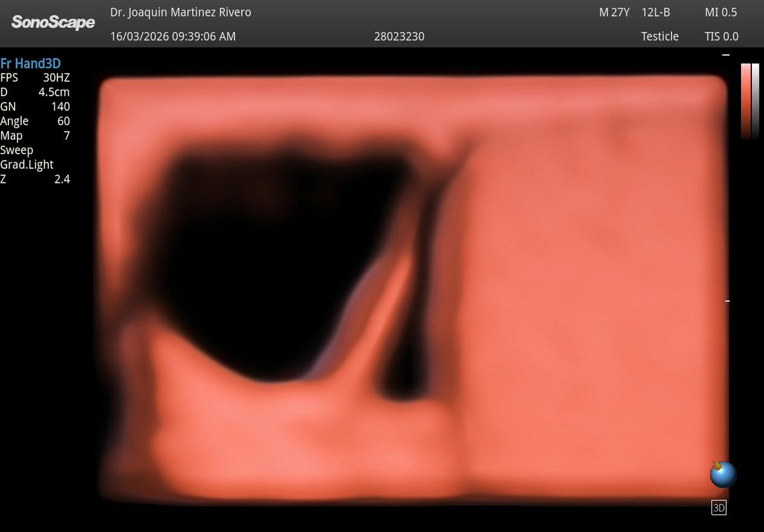Click the patient info M 27Y
Viewport: 764px width, 532px height.
point(614,12)
